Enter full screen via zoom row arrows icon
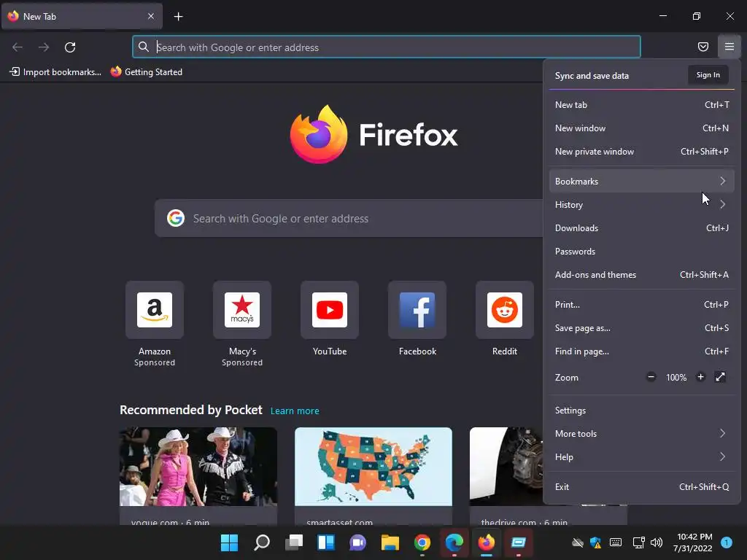The image size is (747, 560). tap(720, 377)
